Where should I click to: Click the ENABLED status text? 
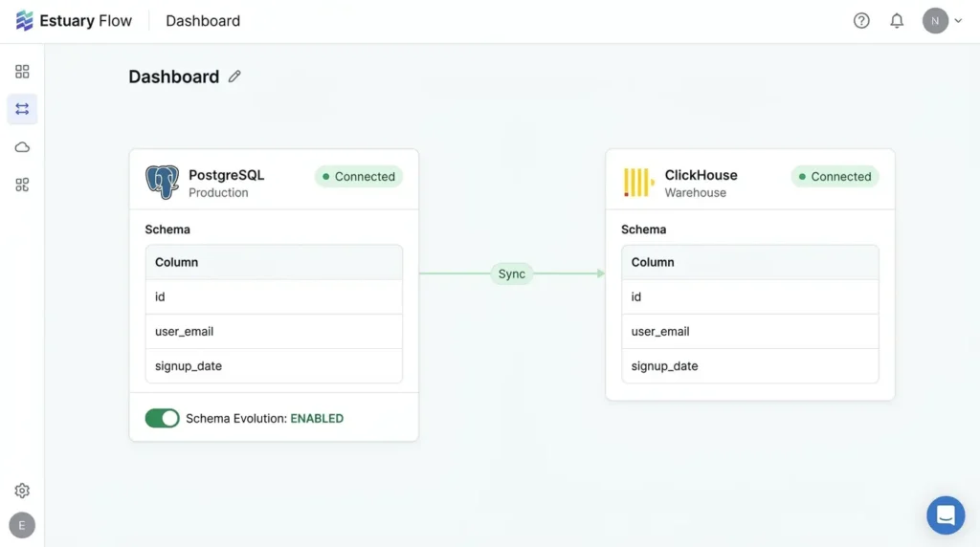pos(317,418)
